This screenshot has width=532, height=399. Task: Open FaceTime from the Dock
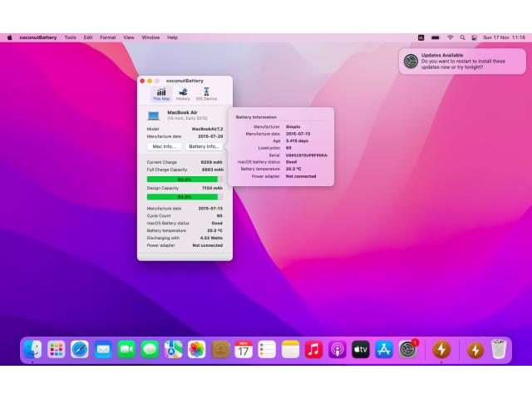126,349
